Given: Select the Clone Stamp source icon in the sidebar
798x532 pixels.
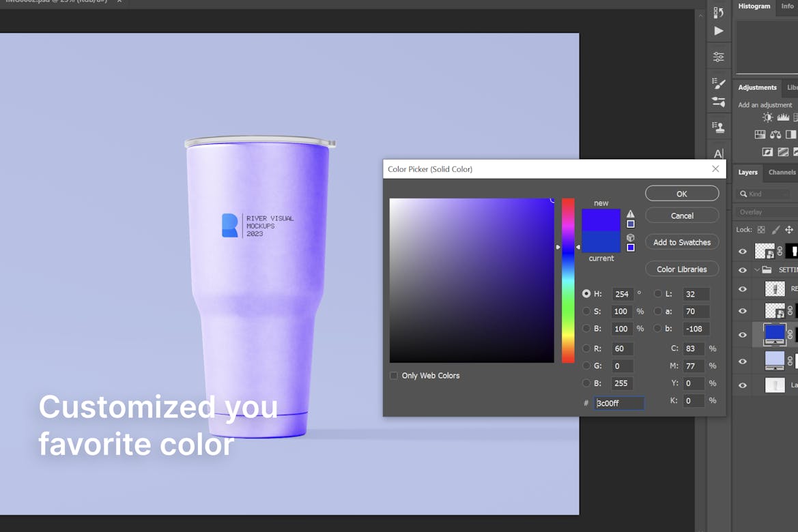Looking at the screenshot, I should click(x=718, y=127).
